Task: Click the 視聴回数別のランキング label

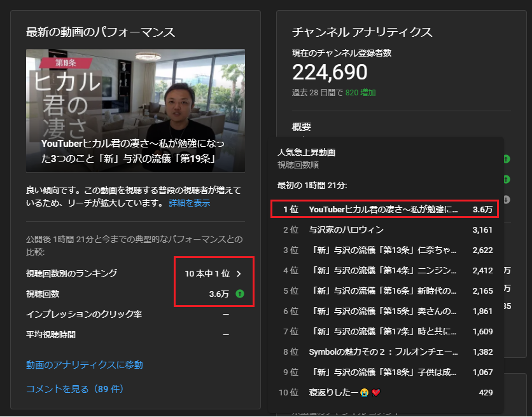Action: [71, 273]
